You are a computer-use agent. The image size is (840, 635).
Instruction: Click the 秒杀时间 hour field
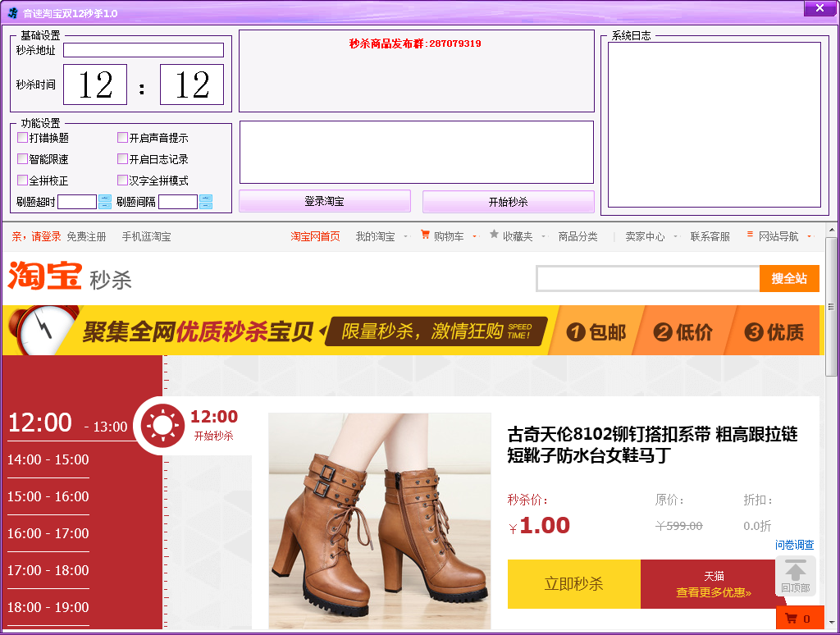(95, 85)
